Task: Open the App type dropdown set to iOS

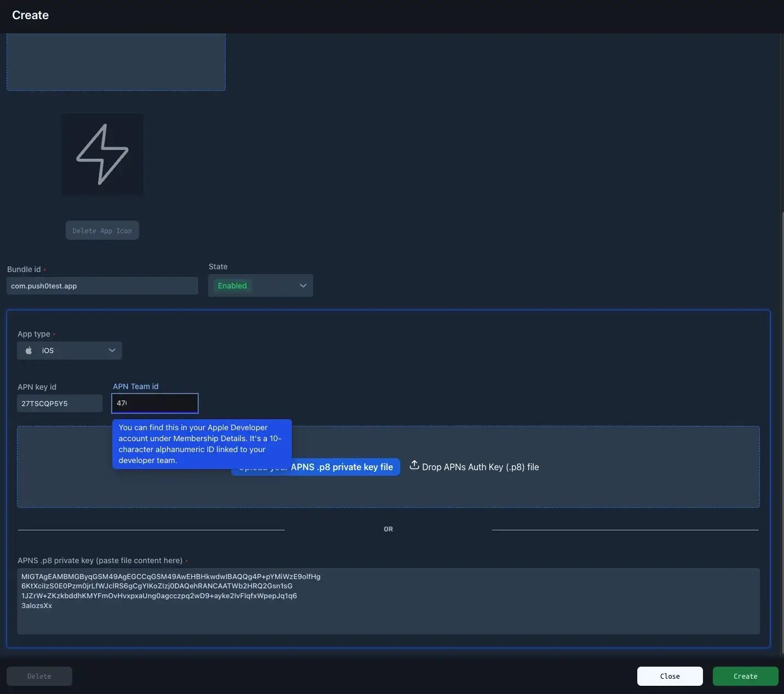Action: click(x=70, y=350)
